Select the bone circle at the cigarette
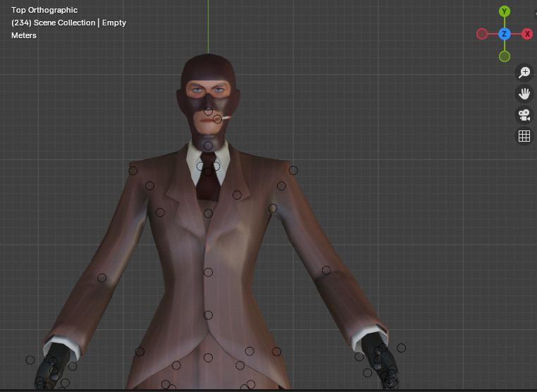 tap(217, 119)
